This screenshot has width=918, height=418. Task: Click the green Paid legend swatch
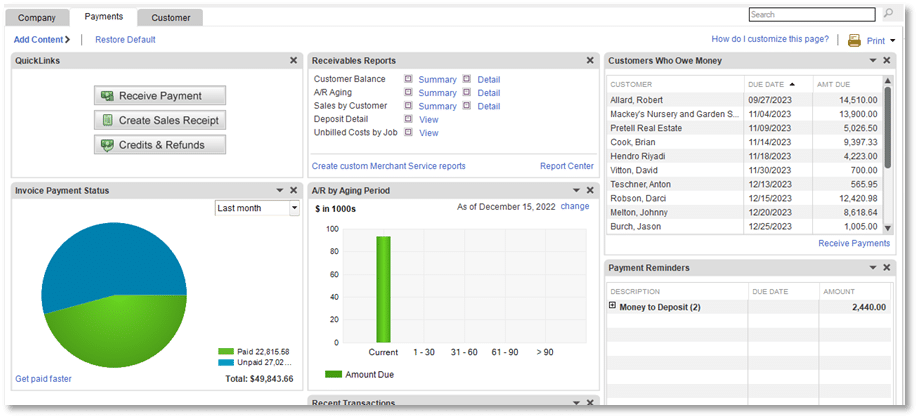coord(226,352)
